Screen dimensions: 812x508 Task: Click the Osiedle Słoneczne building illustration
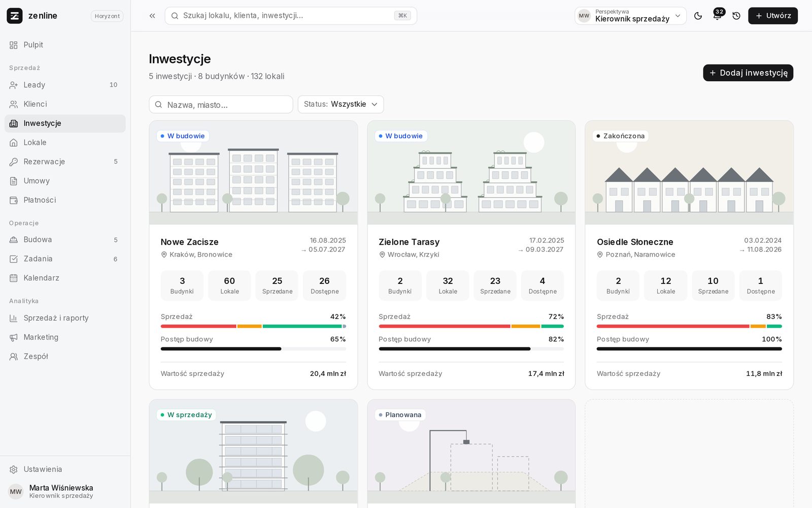689,173
